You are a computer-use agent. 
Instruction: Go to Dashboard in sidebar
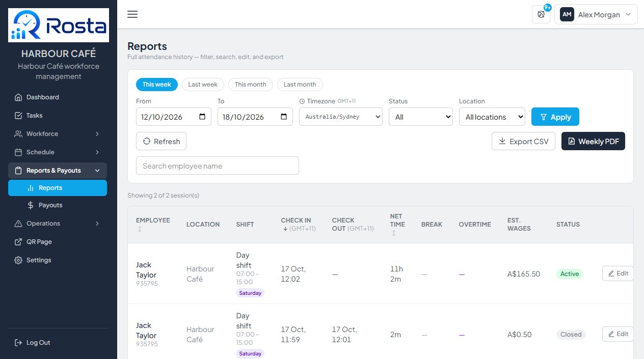click(x=58, y=97)
